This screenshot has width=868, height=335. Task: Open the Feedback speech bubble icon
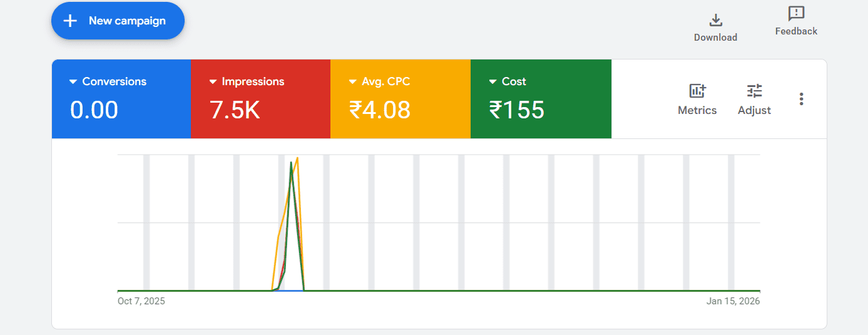[796, 13]
